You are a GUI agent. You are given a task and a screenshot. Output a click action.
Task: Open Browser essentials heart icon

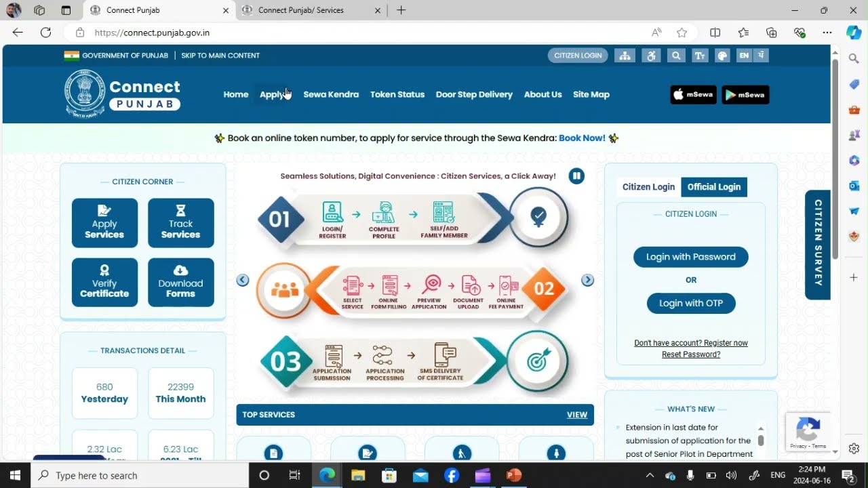(x=800, y=33)
